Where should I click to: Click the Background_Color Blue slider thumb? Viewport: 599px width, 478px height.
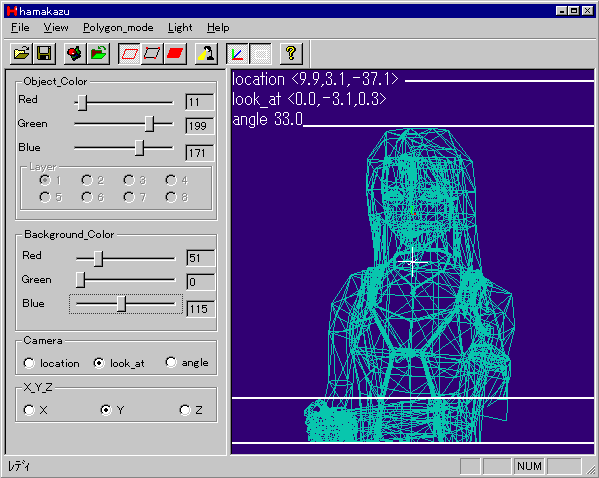[x=121, y=304]
